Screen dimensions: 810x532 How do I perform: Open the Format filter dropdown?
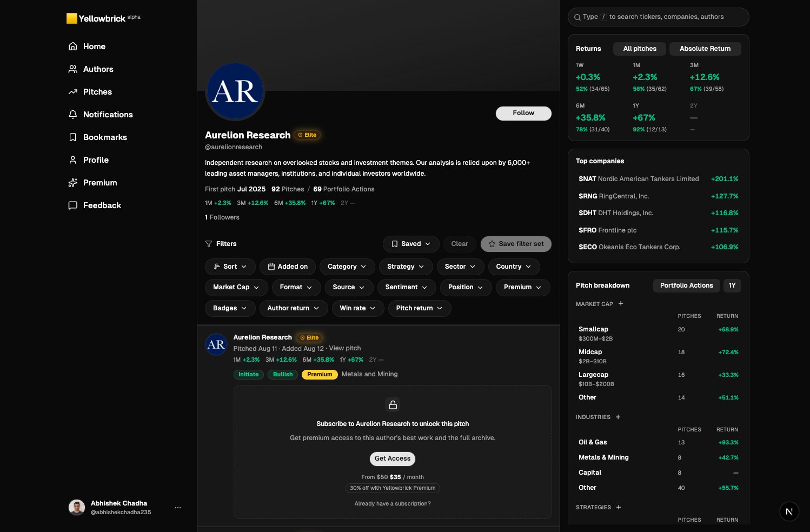click(x=296, y=287)
